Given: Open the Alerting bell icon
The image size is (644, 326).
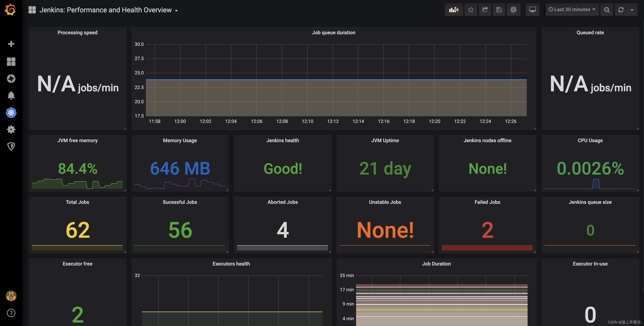Looking at the screenshot, I should tap(11, 96).
